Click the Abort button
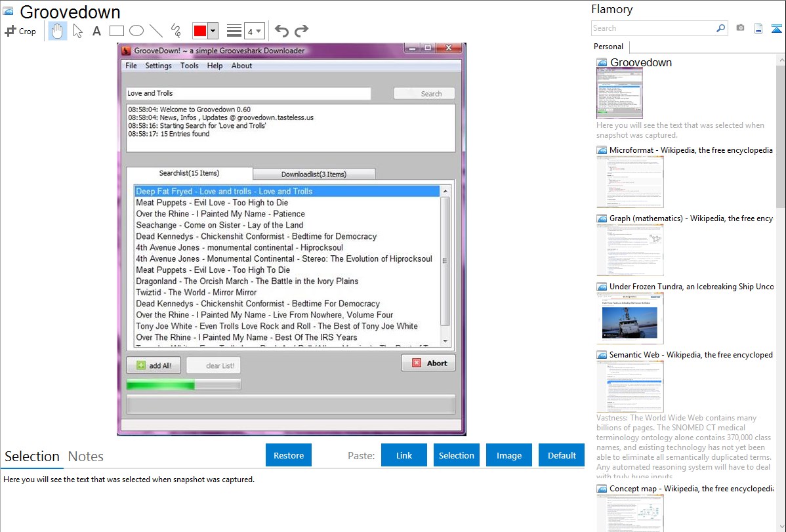The image size is (786, 532). (x=428, y=363)
